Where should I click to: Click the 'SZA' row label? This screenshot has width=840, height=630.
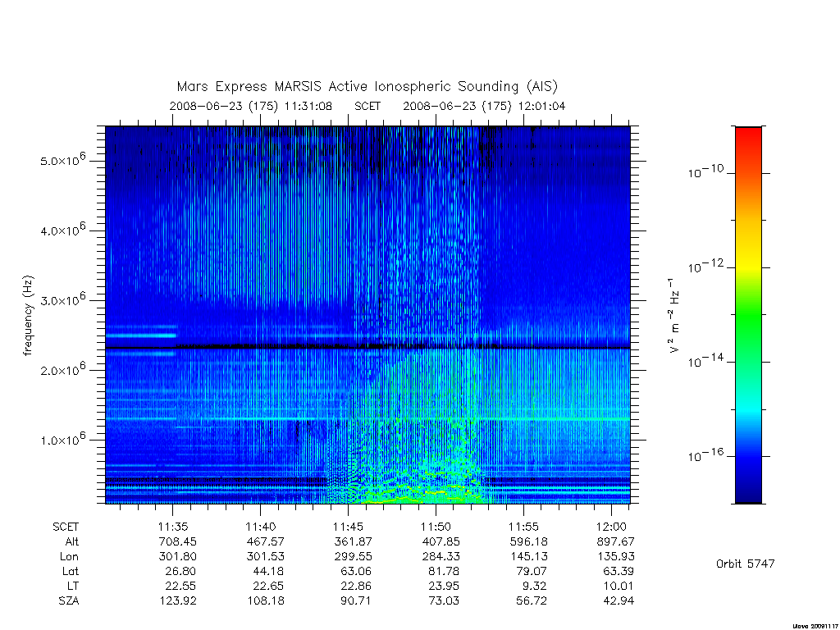click(x=69, y=600)
